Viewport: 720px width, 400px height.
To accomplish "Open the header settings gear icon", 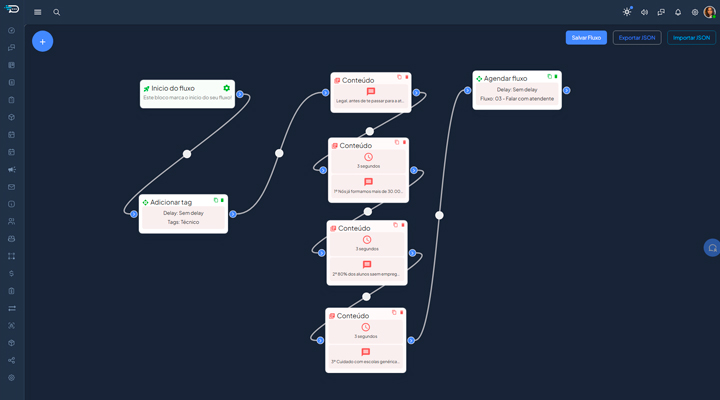I will coord(695,12).
